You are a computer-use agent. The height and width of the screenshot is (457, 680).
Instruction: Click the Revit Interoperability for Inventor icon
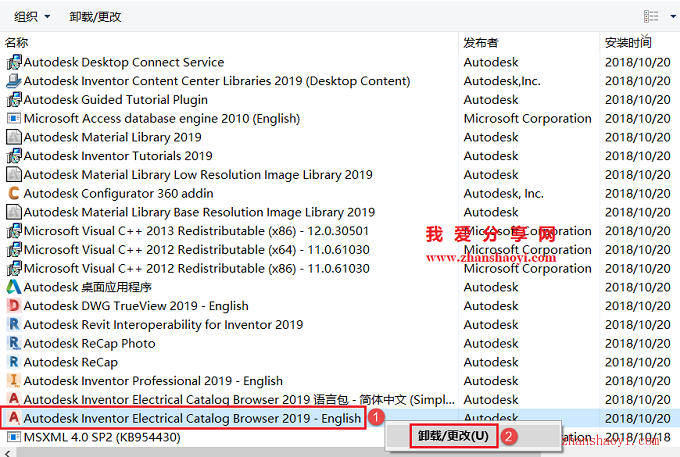pos(14,324)
